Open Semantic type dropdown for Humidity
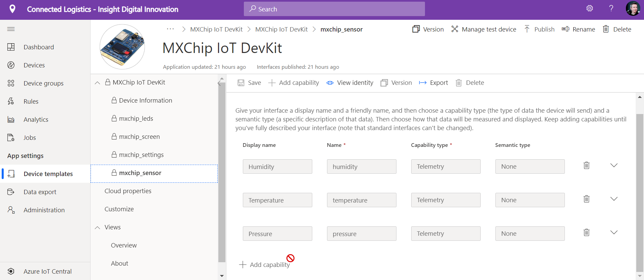644x280 pixels. click(530, 167)
